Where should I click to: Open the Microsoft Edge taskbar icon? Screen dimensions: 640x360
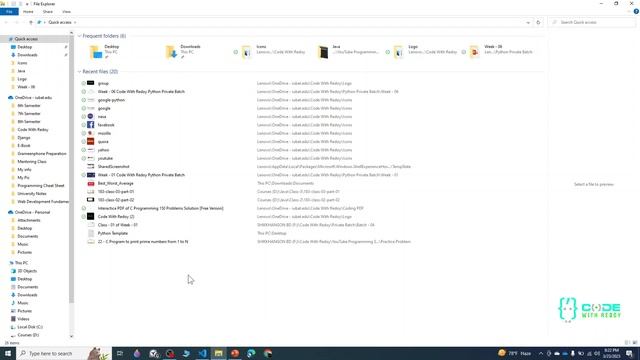click(251, 353)
